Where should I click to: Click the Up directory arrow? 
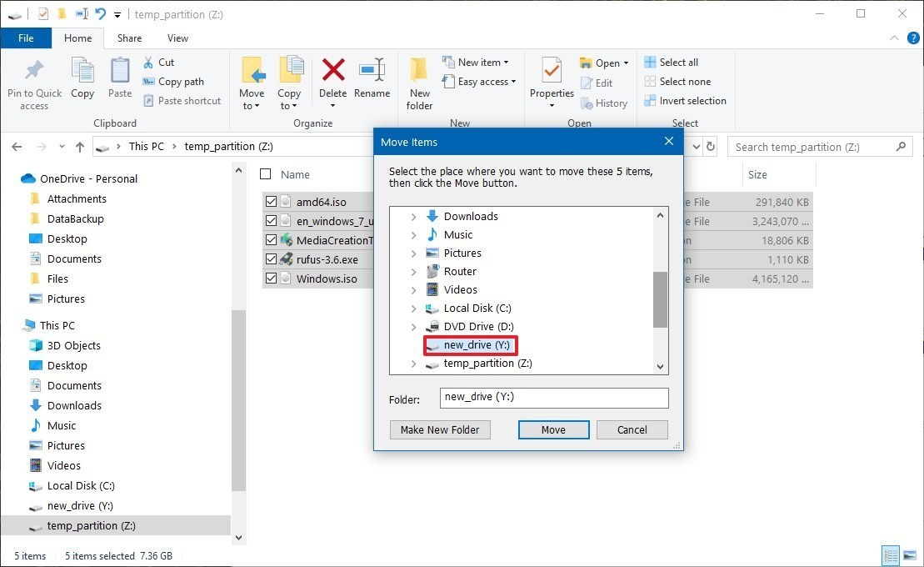tap(80, 147)
